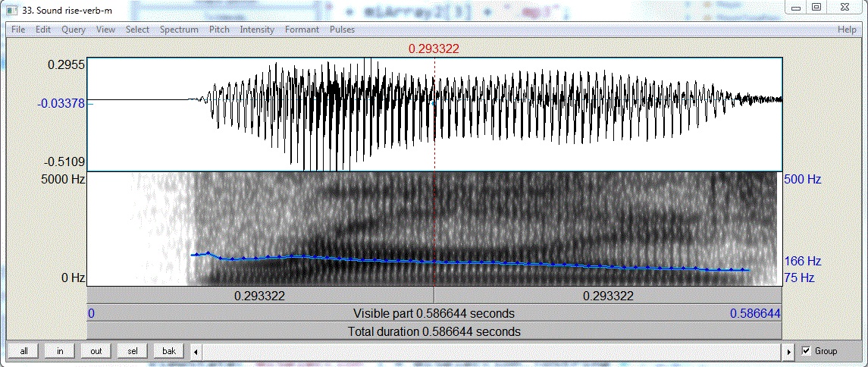The height and width of the screenshot is (367, 868).
Task: Open the File menu
Action: [x=18, y=30]
